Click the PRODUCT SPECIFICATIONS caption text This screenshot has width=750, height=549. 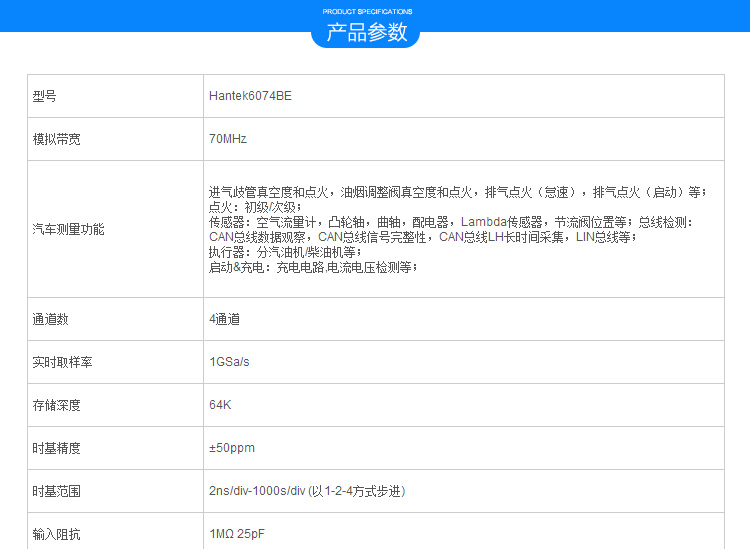tap(367, 11)
